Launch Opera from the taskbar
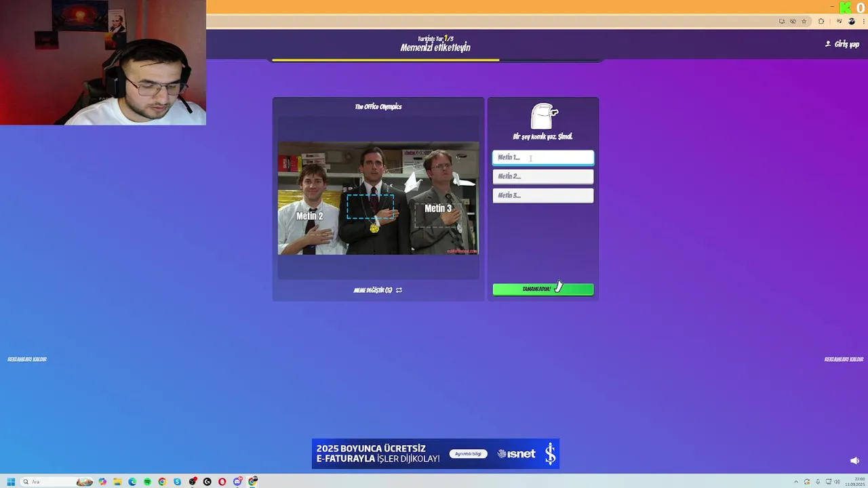This screenshot has width=868, height=488. pos(222,482)
